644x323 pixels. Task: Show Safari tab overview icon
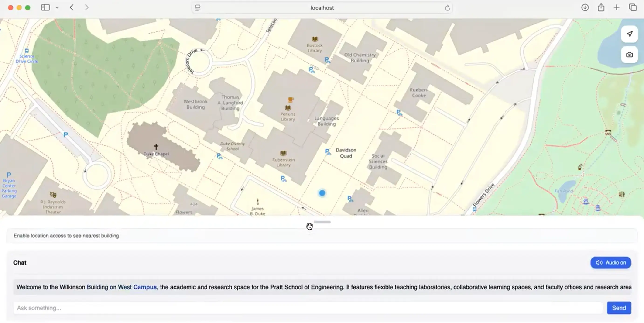click(633, 7)
